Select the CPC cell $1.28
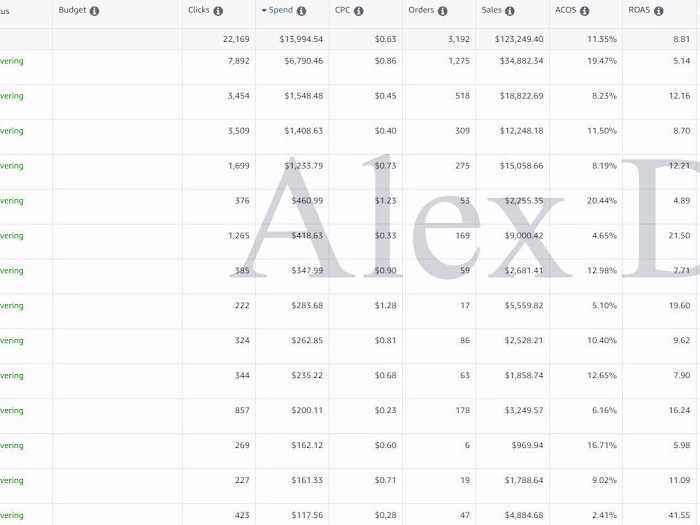This screenshot has width=700, height=525. (x=385, y=306)
